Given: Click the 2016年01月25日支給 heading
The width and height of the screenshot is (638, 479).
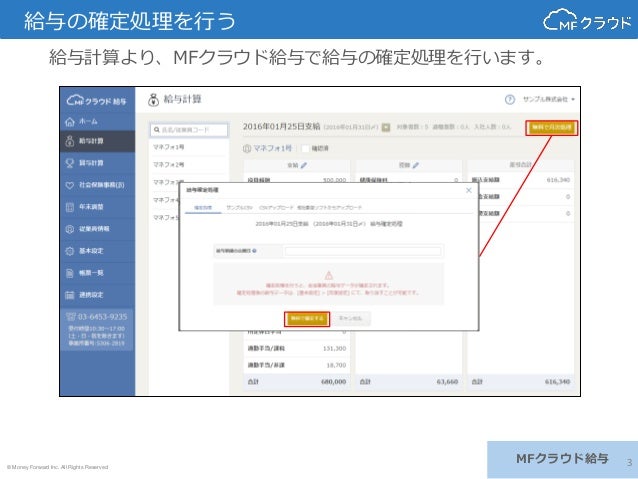Looking at the screenshot, I should [x=282, y=127].
